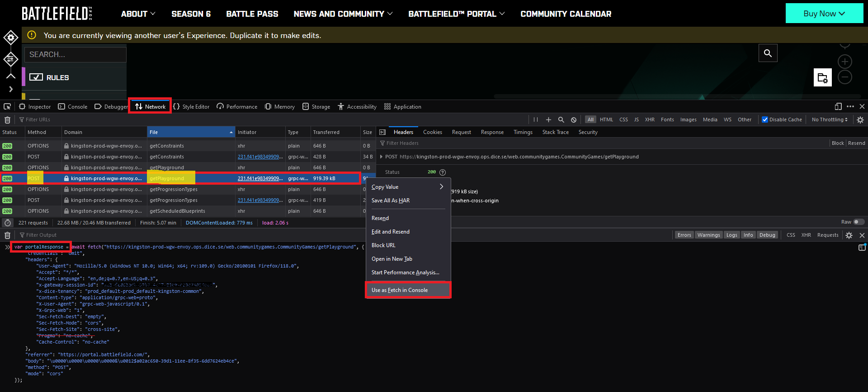Open network settings gear icon
This screenshot has height=392, width=868.
pyautogui.click(x=860, y=120)
